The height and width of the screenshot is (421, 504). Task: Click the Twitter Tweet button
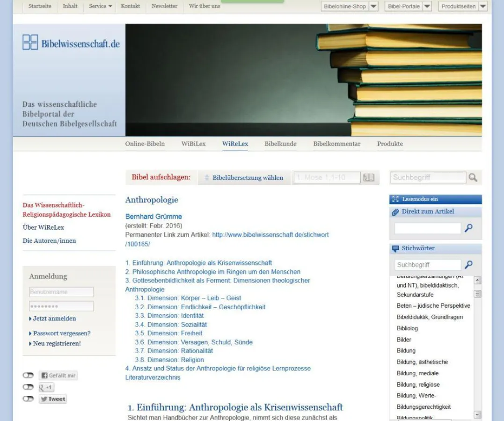[52, 399]
